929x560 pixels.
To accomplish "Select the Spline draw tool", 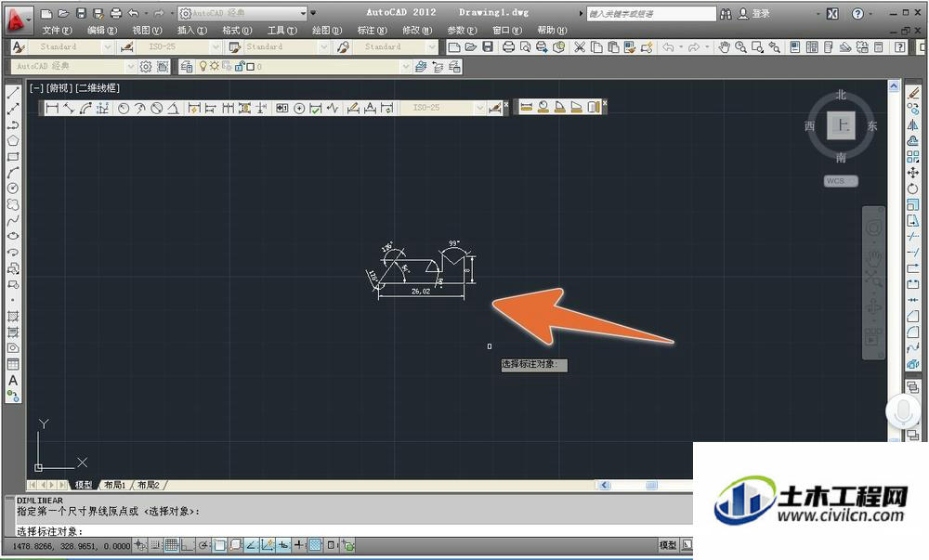I will point(13,220).
